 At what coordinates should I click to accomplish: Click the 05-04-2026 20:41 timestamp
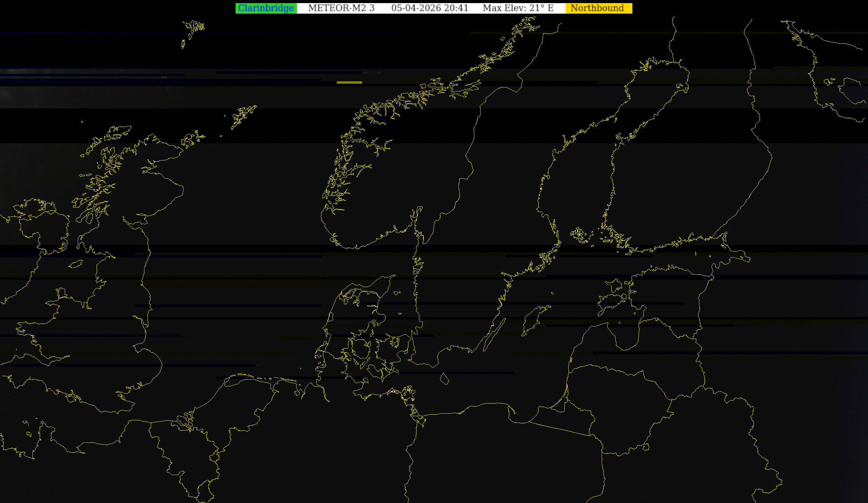click(x=430, y=8)
